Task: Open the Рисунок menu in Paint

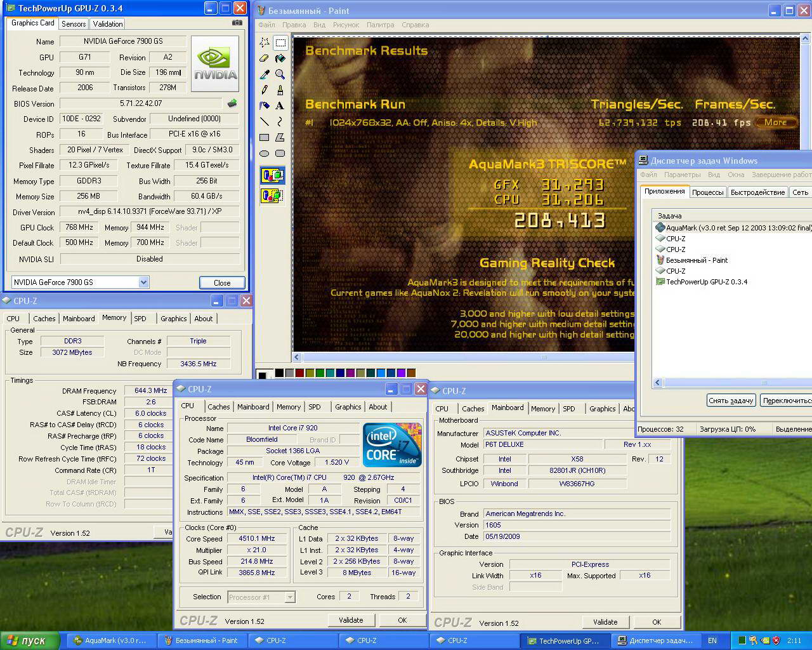Action: (x=346, y=25)
